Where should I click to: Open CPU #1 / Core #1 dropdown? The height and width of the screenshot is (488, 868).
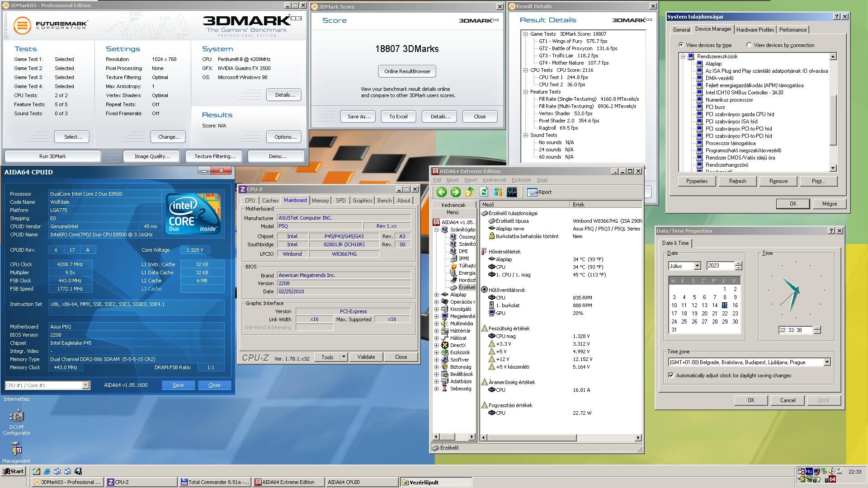(x=85, y=385)
